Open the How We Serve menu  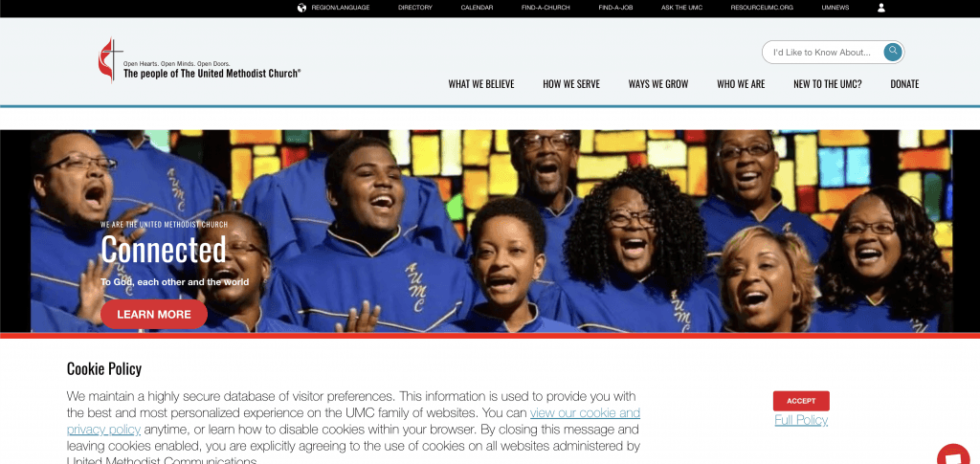(571, 83)
